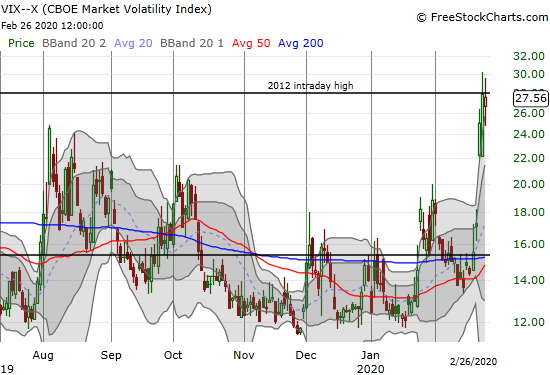Click the latest red candlestick near 27.56

(486, 102)
